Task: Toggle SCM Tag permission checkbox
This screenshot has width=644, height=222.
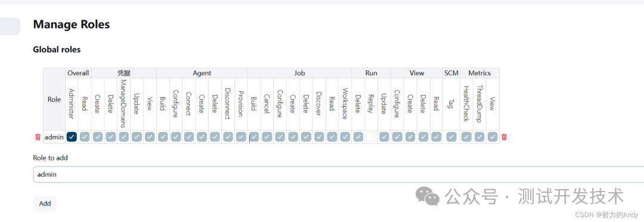Action: pyautogui.click(x=451, y=137)
